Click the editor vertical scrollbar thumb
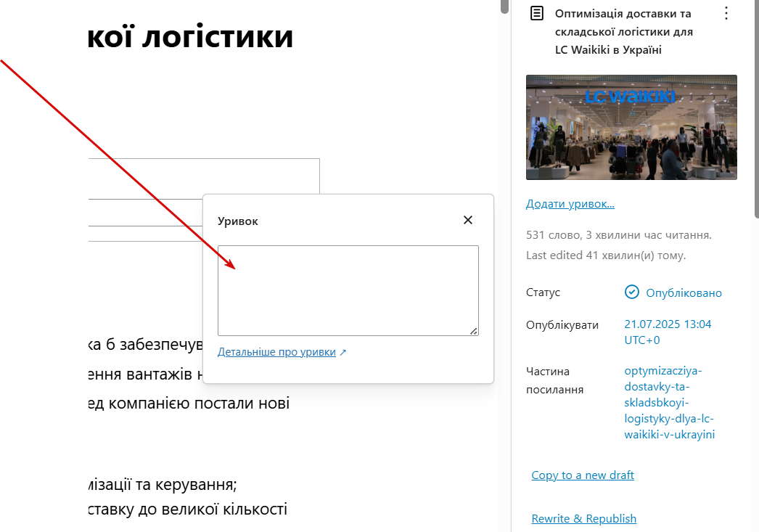 pos(504,7)
